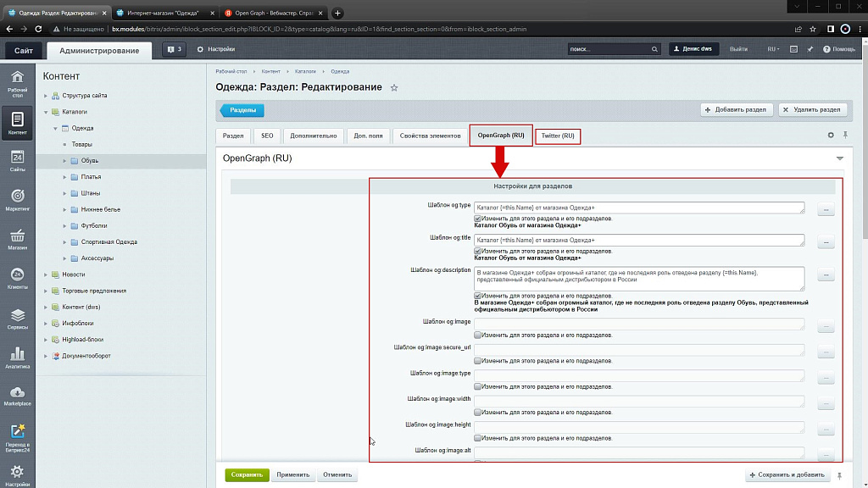The image size is (868, 488).
Task: Click the Маркетинг sidebar icon
Action: pos(17,200)
